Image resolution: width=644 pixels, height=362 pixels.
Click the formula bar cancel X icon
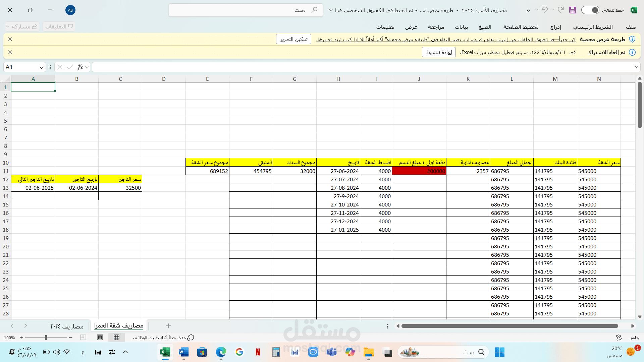(x=60, y=67)
